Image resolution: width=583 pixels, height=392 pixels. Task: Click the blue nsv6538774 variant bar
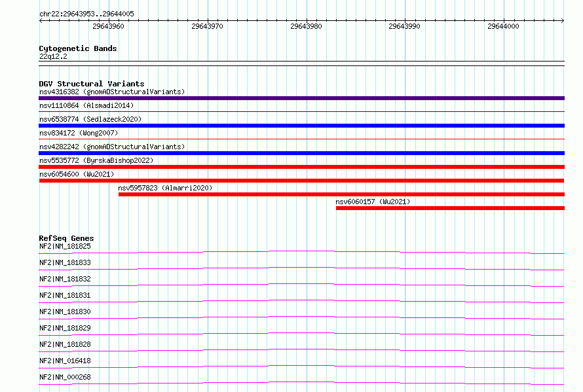click(301, 126)
